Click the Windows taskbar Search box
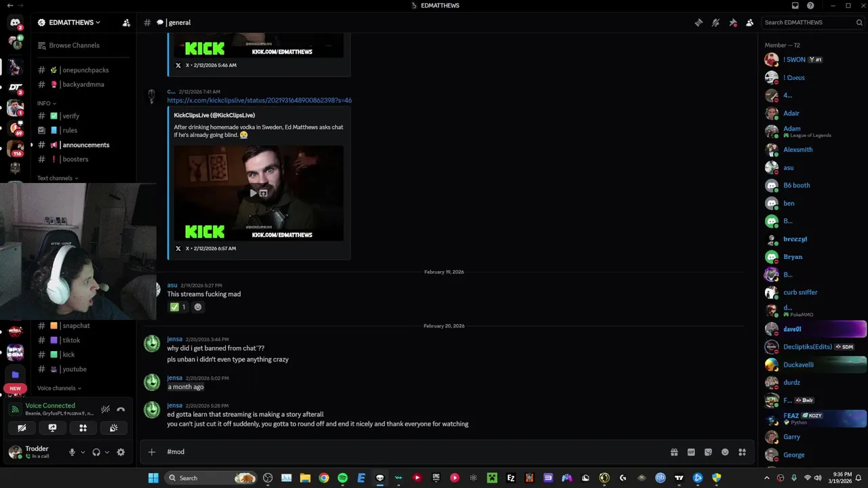The width and height of the screenshot is (868, 488). [x=210, y=478]
